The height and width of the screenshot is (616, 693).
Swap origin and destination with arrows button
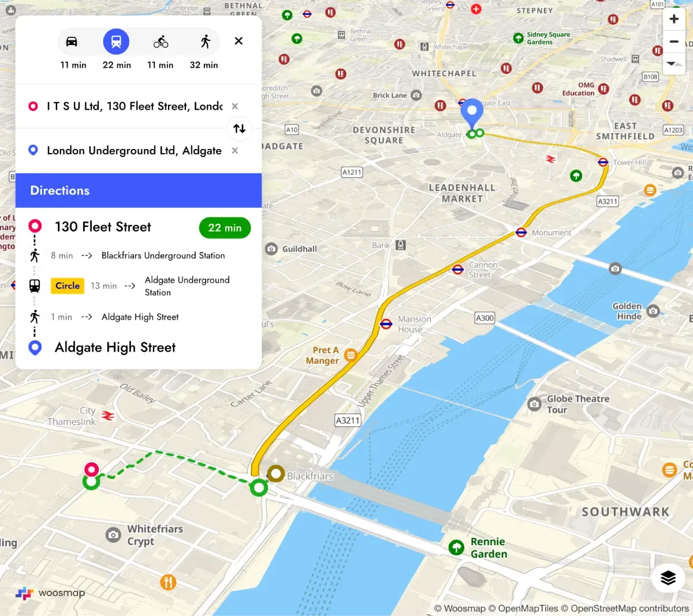tap(240, 128)
